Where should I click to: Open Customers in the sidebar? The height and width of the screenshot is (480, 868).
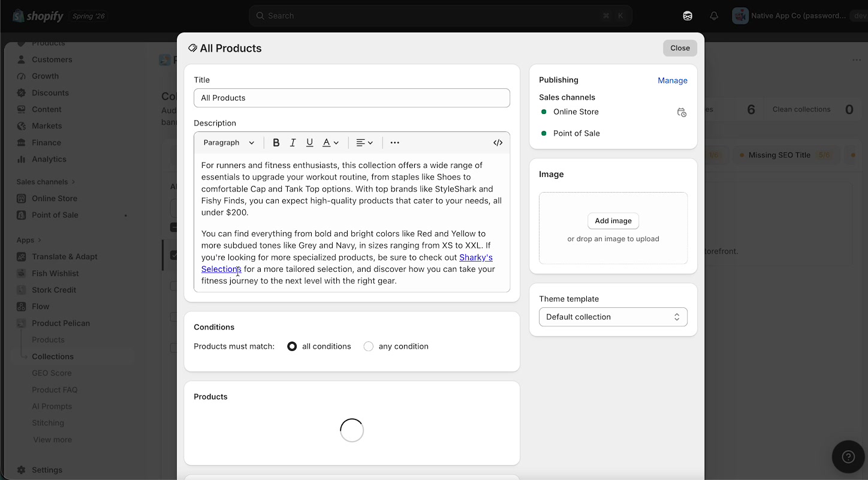tap(52, 59)
